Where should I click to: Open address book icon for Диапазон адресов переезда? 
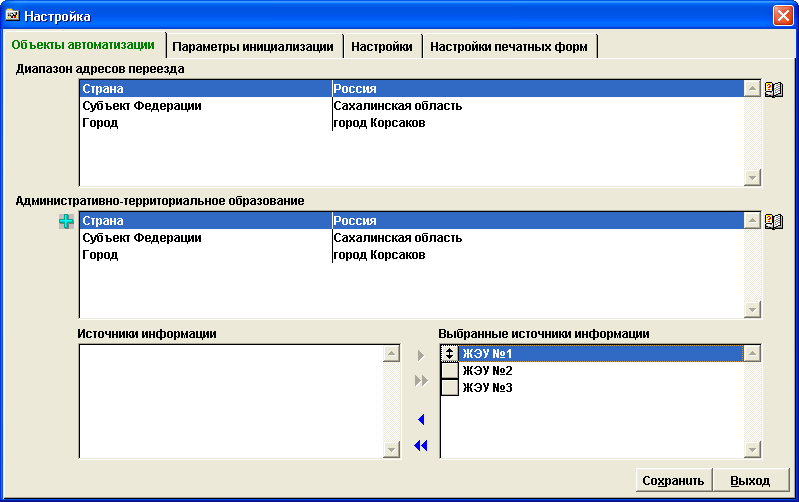click(x=773, y=89)
